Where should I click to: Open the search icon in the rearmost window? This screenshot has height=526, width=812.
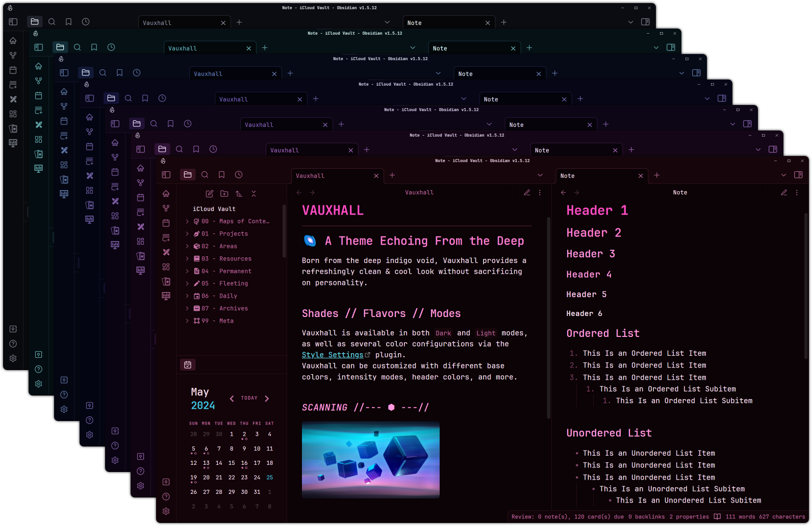52,22
